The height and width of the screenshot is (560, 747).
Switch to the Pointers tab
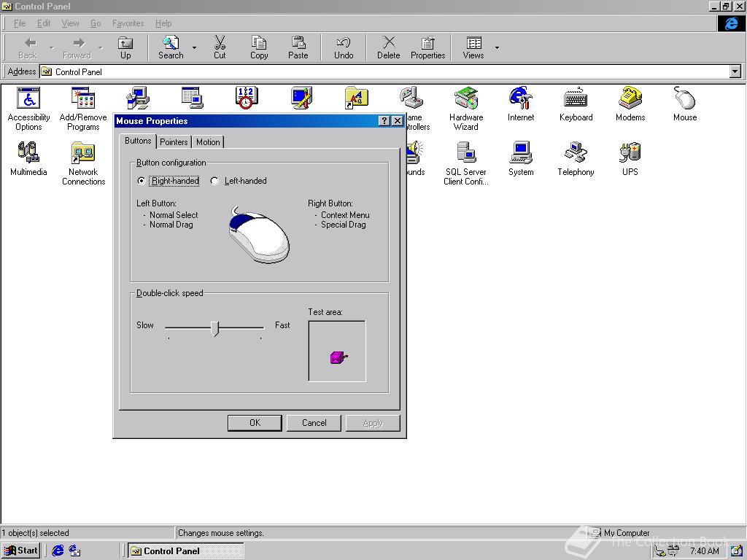coord(173,141)
